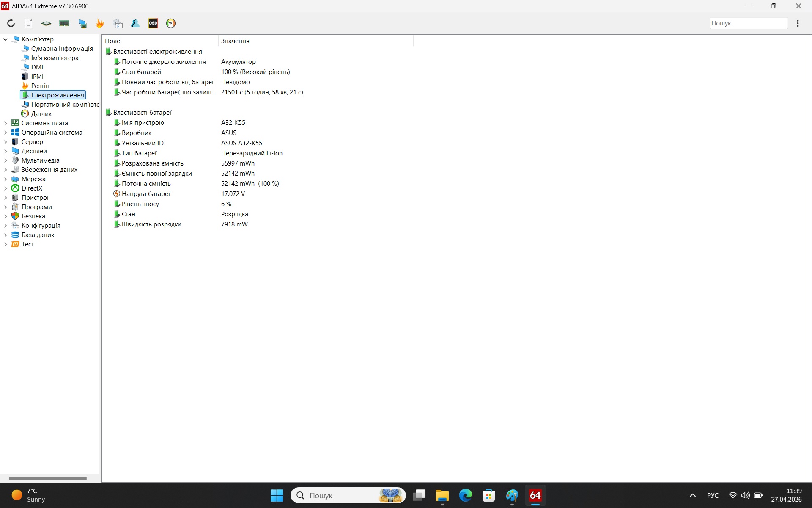Click the Disk Benchmark gauge icon
The image size is (812, 508).
[x=171, y=23]
